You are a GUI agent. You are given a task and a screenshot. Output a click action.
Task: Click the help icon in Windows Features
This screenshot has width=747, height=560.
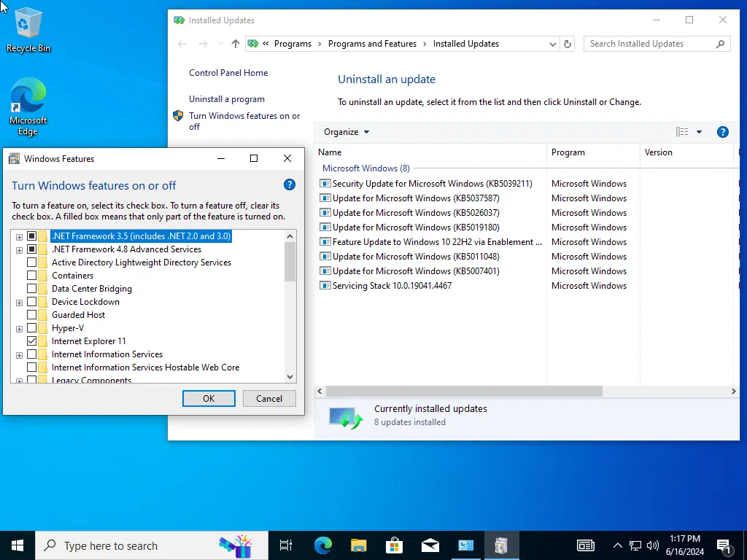click(x=289, y=184)
